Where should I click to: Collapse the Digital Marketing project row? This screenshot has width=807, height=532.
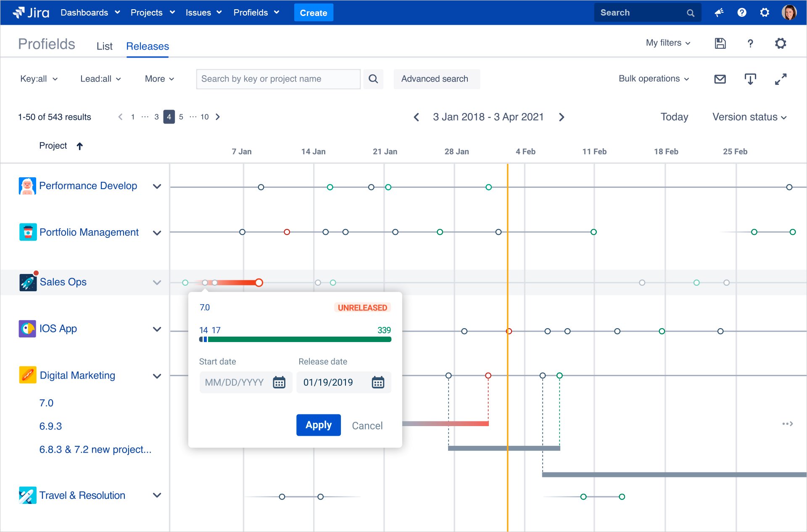tap(157, 376)
